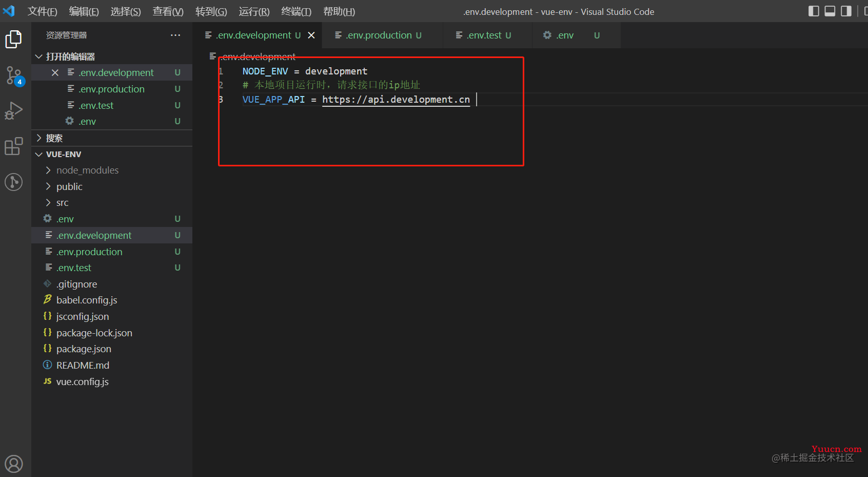Open the 编辑(E) menu

pyautogui.click(x=84, y=11)
